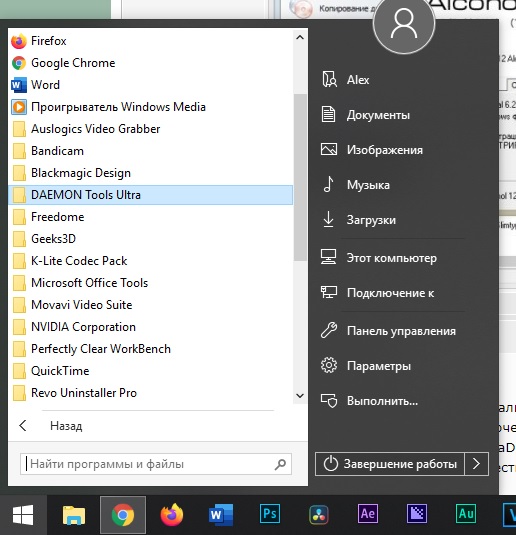This screenshot has width=516, height=535.
Task: Open the Perfectly Clear WorkBench folder
Action: 150,349
